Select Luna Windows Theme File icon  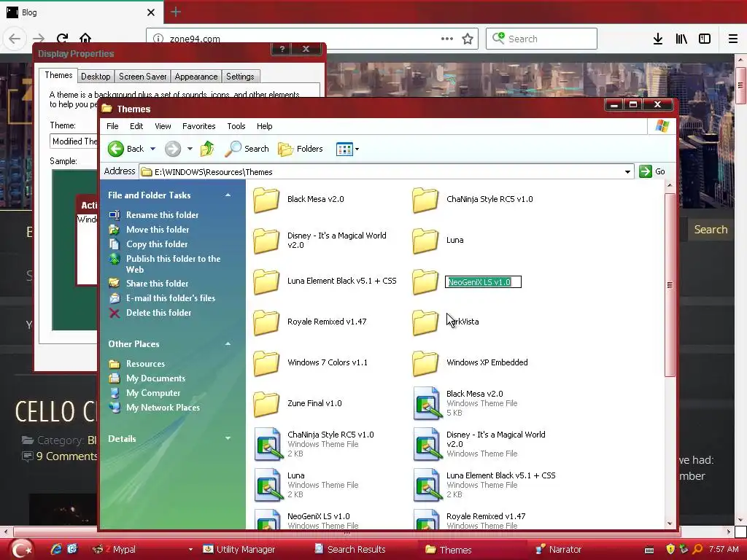pos(267,485)
